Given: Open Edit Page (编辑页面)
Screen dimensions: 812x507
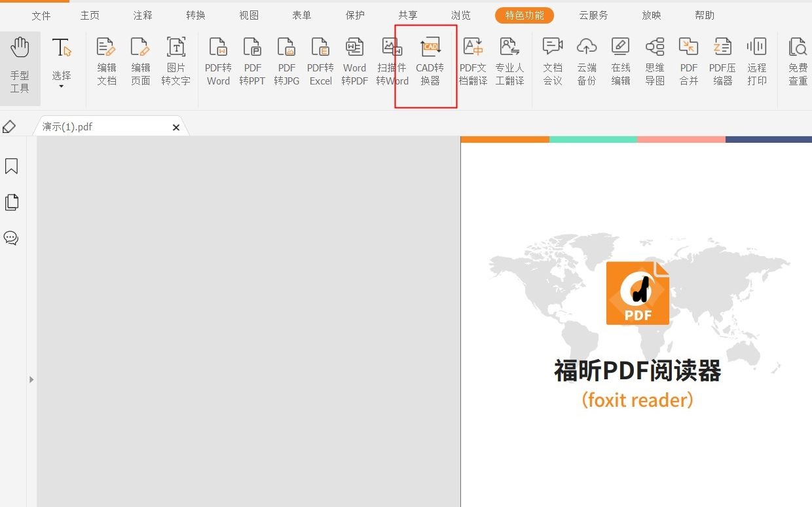Looking at the screenshot, I should tap(141, 62).
